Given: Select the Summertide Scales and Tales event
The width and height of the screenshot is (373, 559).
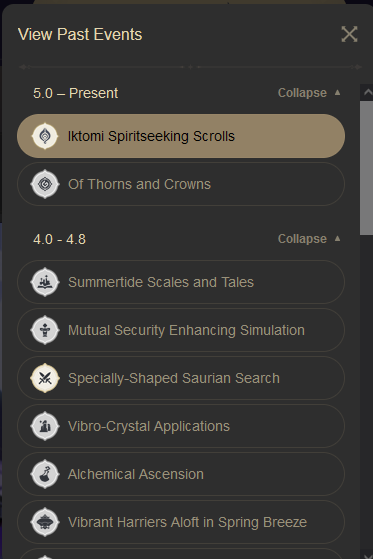Looking at the screenshot, I should (x=181, y=282).
